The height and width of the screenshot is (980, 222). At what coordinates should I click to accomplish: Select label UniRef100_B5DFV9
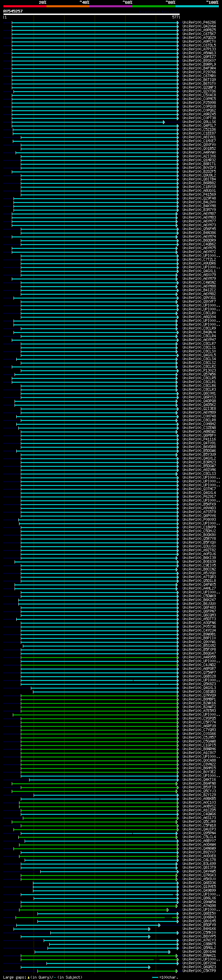coord(199,925)
